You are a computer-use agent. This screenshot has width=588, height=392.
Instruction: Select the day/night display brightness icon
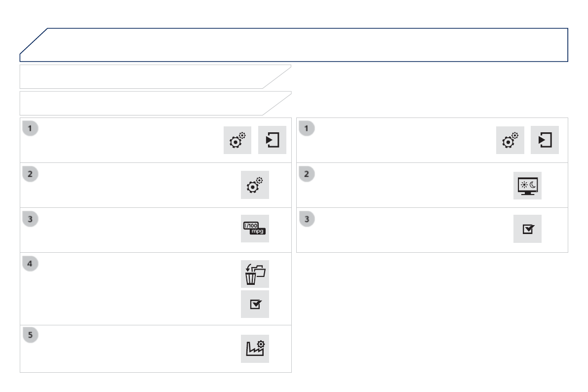pyautogui.click(x=527, y=186)
